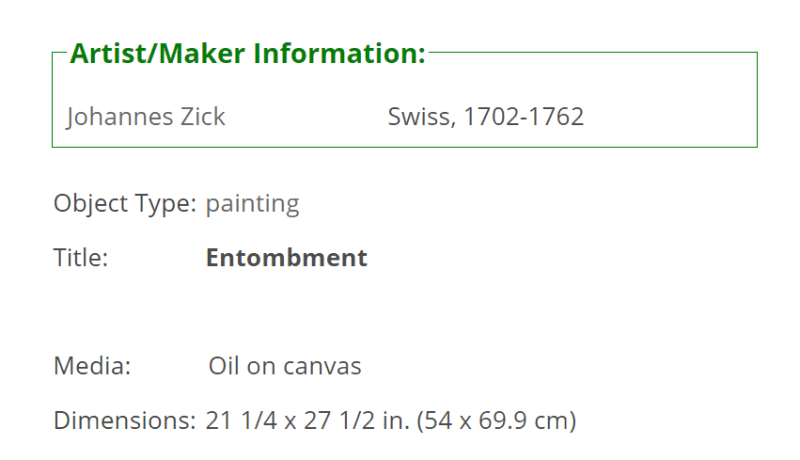Viewport: 800px width, 460px height.
Task: Click the 21 1/4 inch width value
Action: tap(241, 421)
